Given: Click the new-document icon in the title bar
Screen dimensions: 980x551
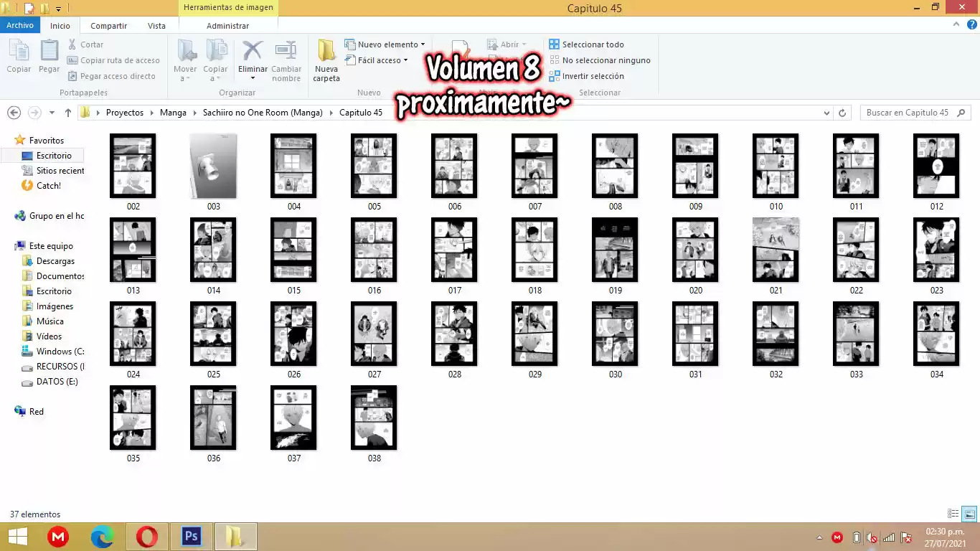Looking at the screenshot, I should [x=29, y=9].
